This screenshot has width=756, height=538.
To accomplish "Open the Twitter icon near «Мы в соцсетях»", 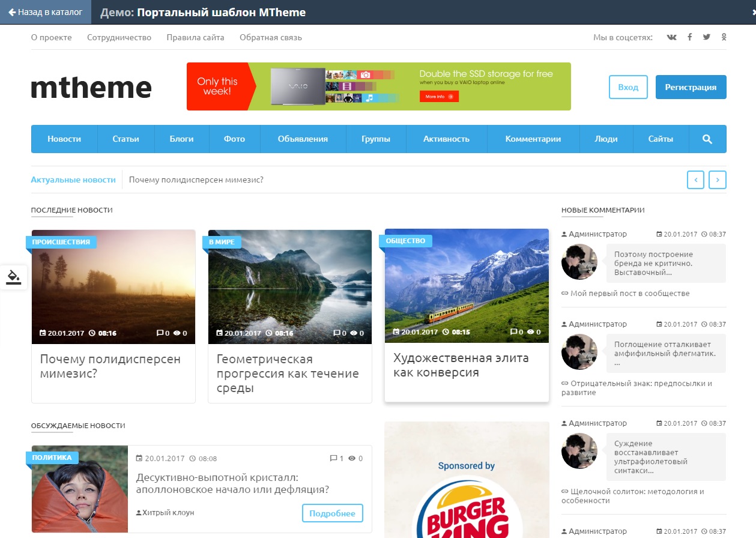I will (x=706, y=37).
